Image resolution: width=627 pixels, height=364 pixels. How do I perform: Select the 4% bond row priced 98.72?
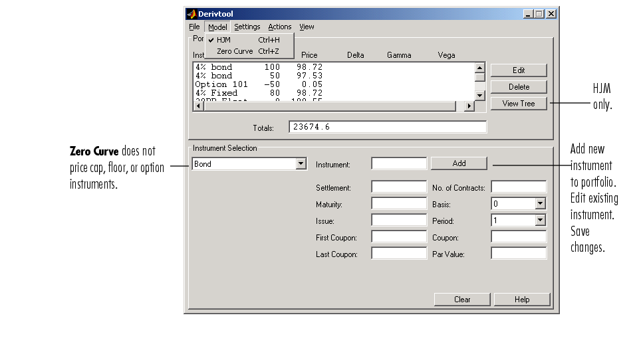click(334, 67)
